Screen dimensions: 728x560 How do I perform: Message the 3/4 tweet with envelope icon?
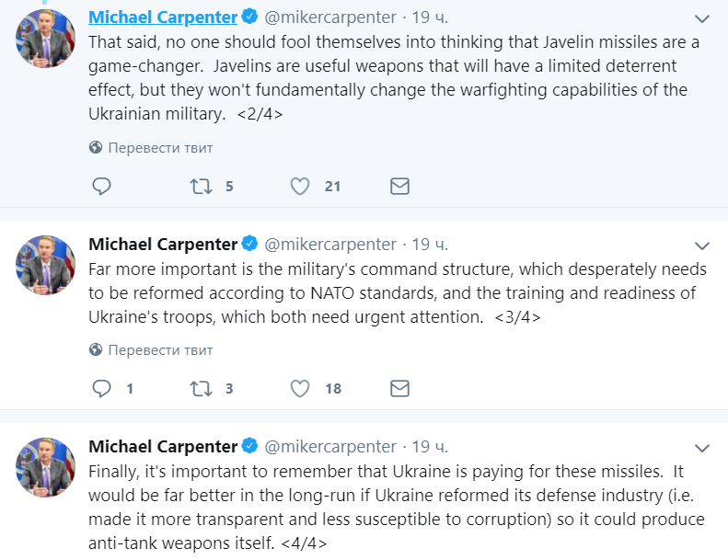click(399, 389)
